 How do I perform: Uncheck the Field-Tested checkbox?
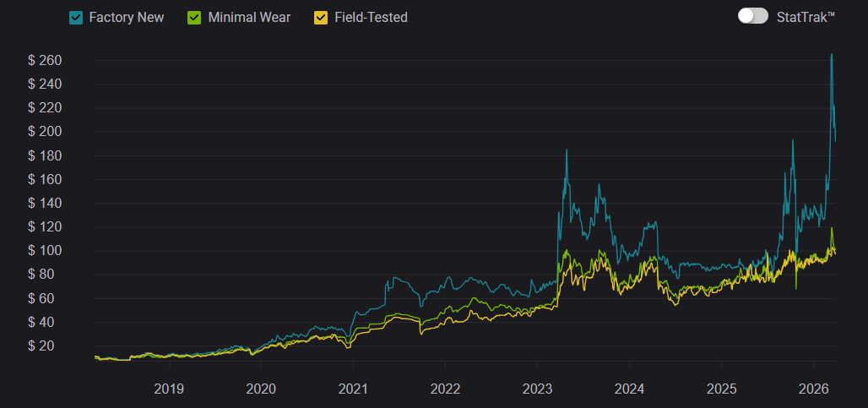point(321,17)
